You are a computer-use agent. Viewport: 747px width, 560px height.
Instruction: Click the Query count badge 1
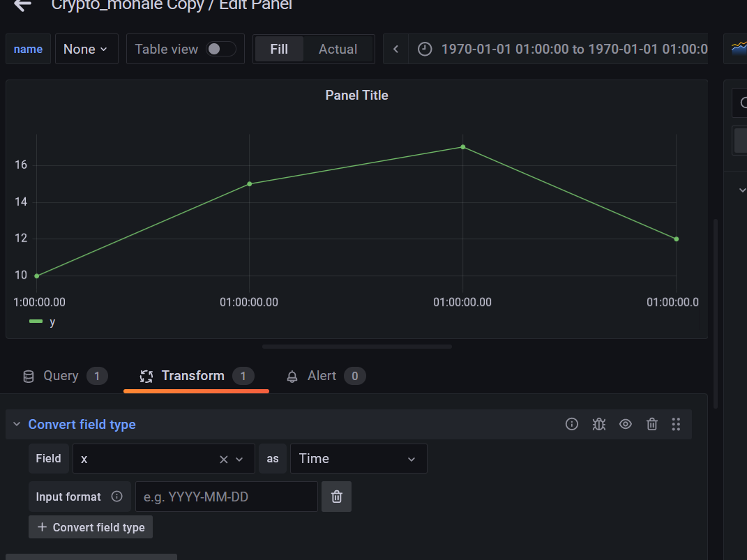[x=97, y=376]
